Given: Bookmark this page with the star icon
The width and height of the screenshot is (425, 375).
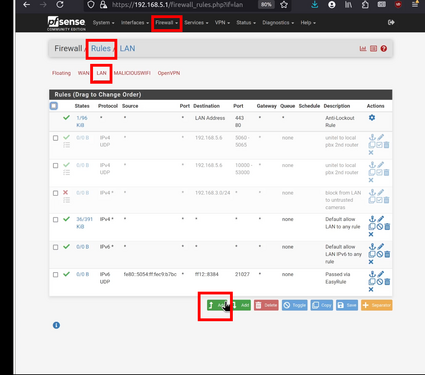Looking at the screenshot, I should pyautogui.click(x=284, y=5).
